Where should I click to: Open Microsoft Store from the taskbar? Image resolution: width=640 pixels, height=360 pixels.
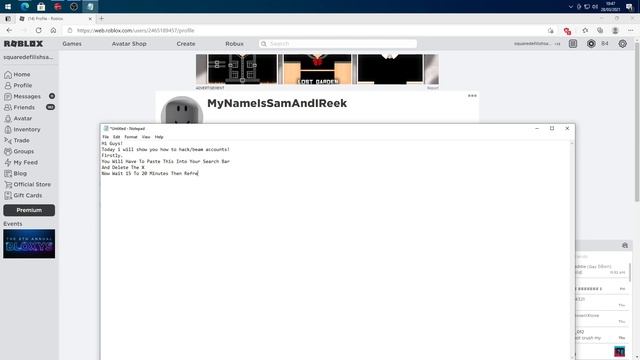[x=41, y=7]
